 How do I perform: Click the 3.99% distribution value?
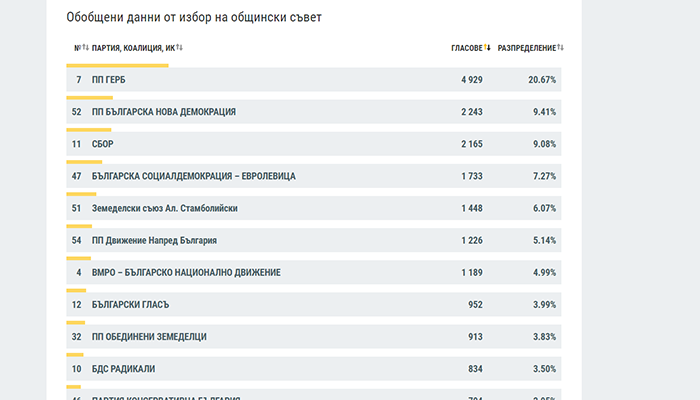click(x=544, y=305)
